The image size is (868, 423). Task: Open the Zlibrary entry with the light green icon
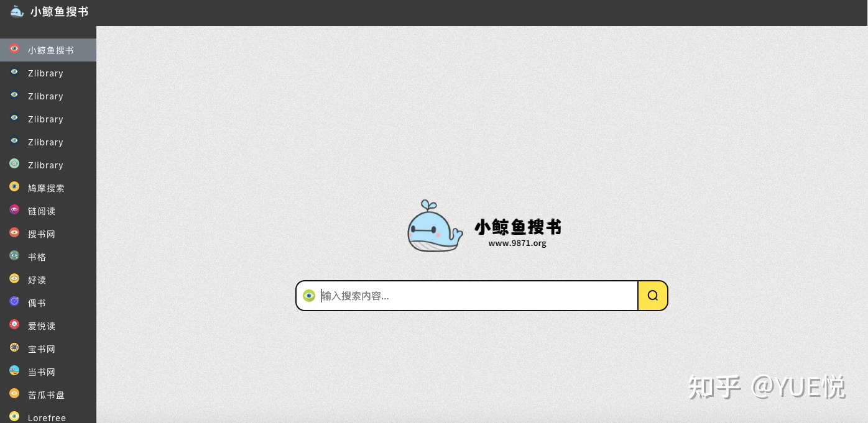[48, 165]
